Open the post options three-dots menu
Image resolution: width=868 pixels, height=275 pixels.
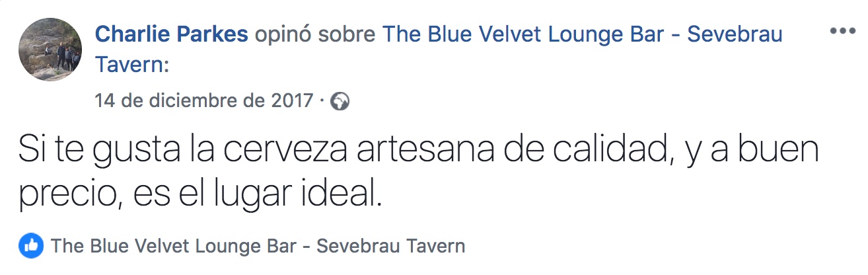[x=842, y=31]
